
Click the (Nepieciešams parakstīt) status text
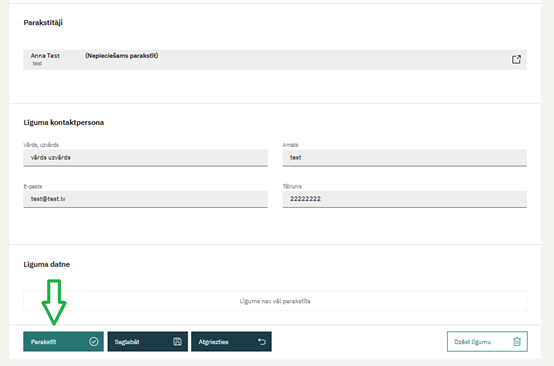122,55
